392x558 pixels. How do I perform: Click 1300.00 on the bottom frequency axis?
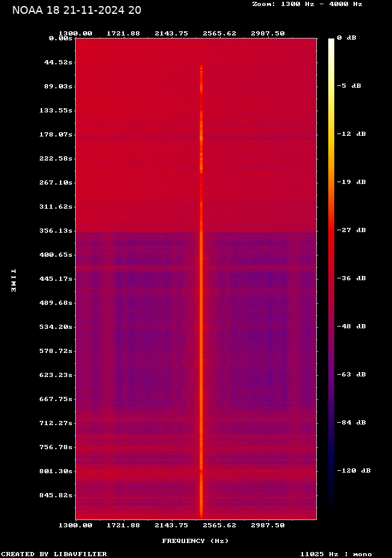(x=75, y=525)
